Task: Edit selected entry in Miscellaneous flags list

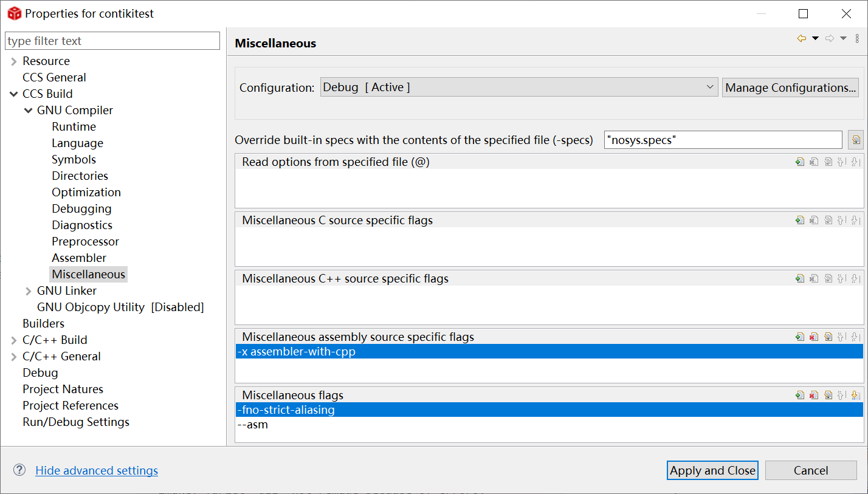Action: [x=828, y=395]
